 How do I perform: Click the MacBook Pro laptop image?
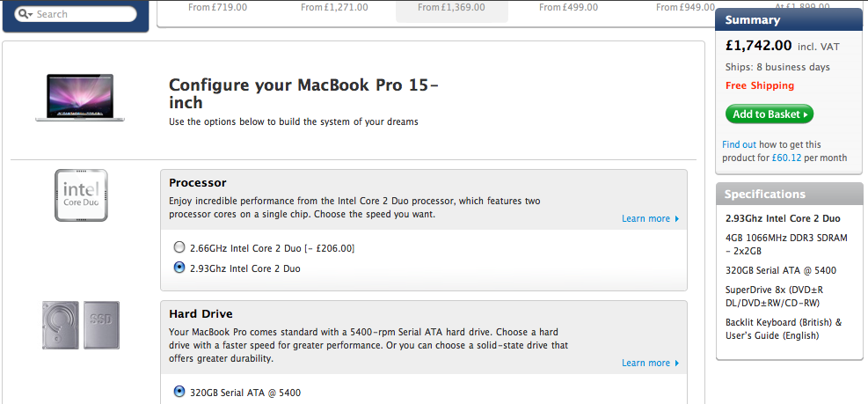[80, 98]
